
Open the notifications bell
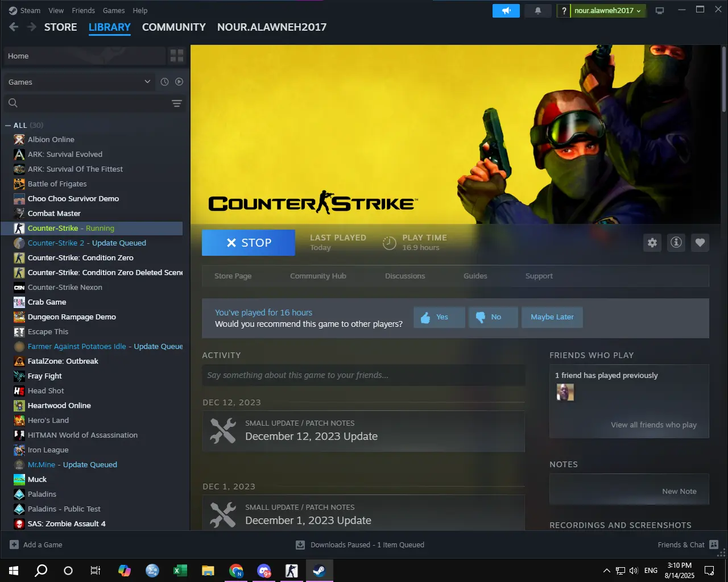pyautogui.click(x=537, y=11)
